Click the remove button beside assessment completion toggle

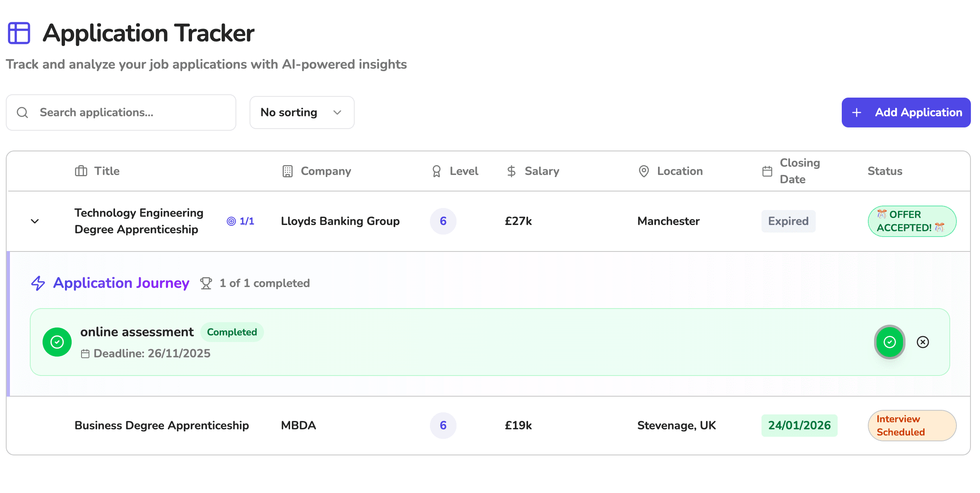[923, 342]
